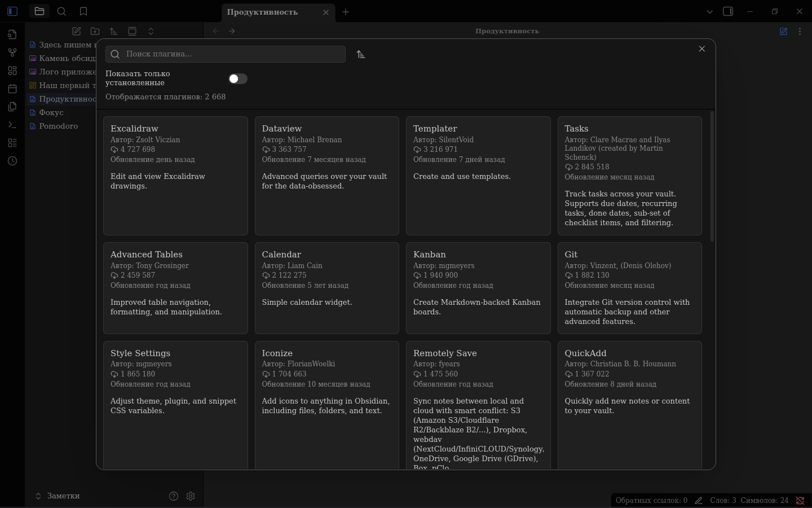Screen dimensions: 812x508
Task: Open the tab list dropdown chevron
Action: tap(710, 12)
